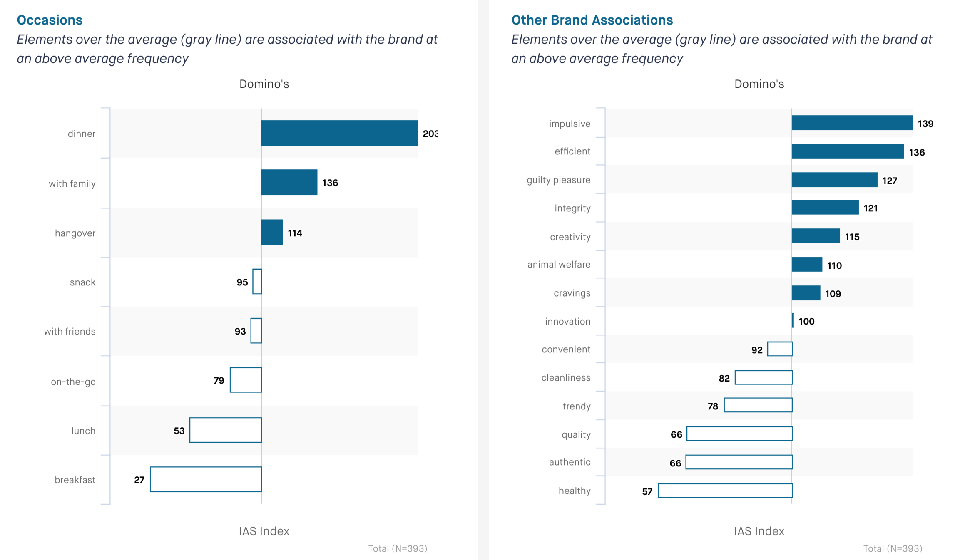Click the impulsive bar valued 139
Screen dimensions: 965x560
[x=852, y=123]
